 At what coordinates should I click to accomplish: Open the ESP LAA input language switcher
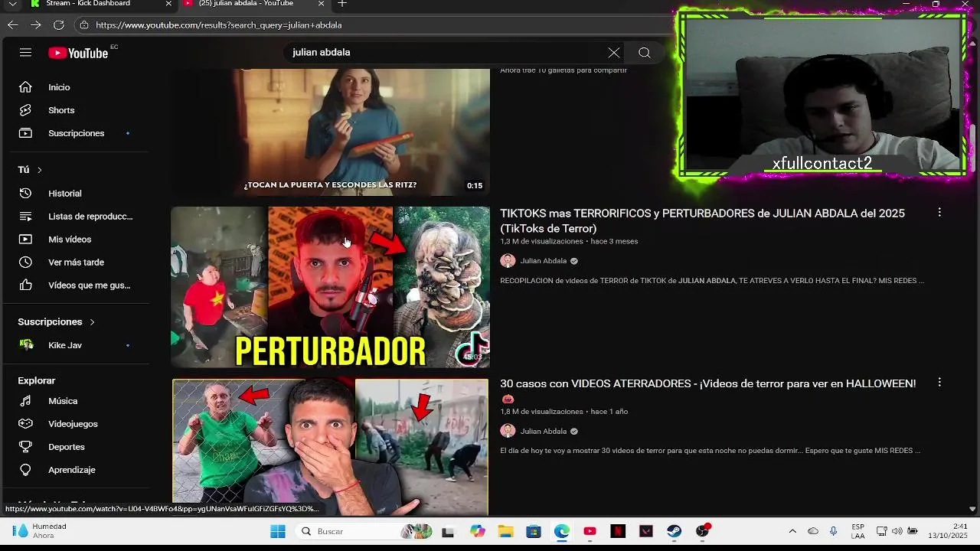click(x=858, y=531)
